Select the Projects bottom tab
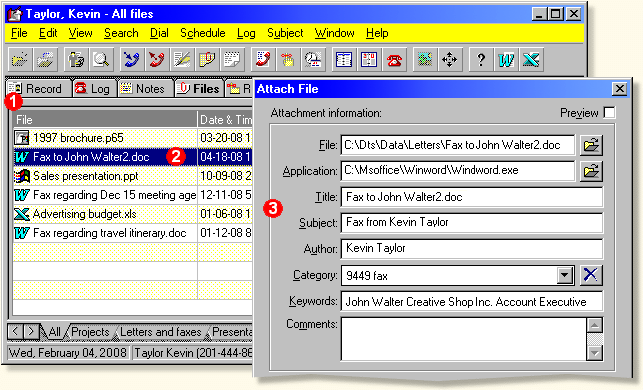 (90, 332)
